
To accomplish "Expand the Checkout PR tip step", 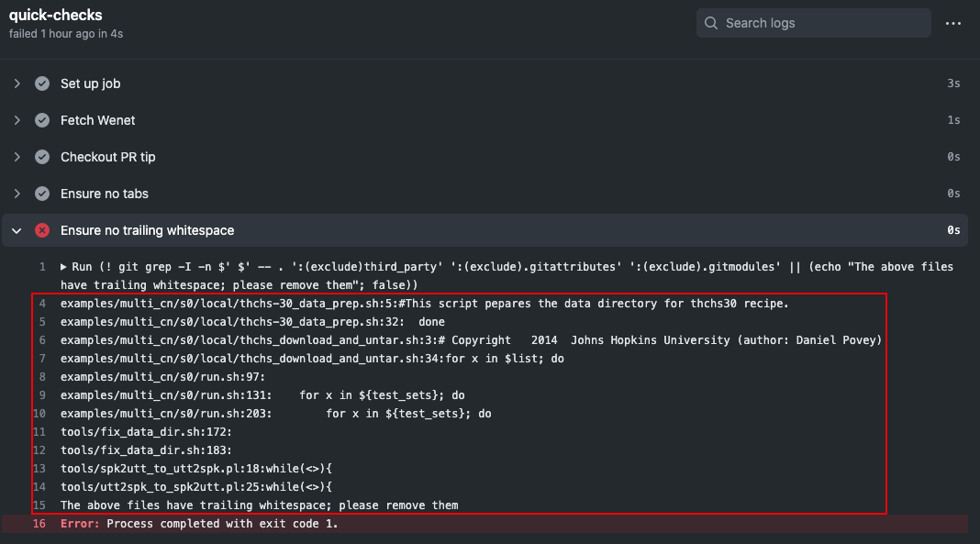I will tap(16, 156).
